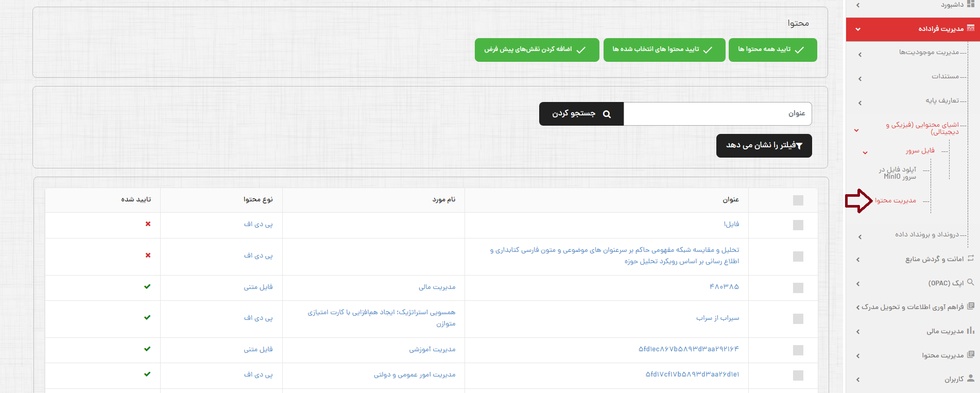
Task: Click تایید همه محتوا ها button
Action: click(772, 50)
